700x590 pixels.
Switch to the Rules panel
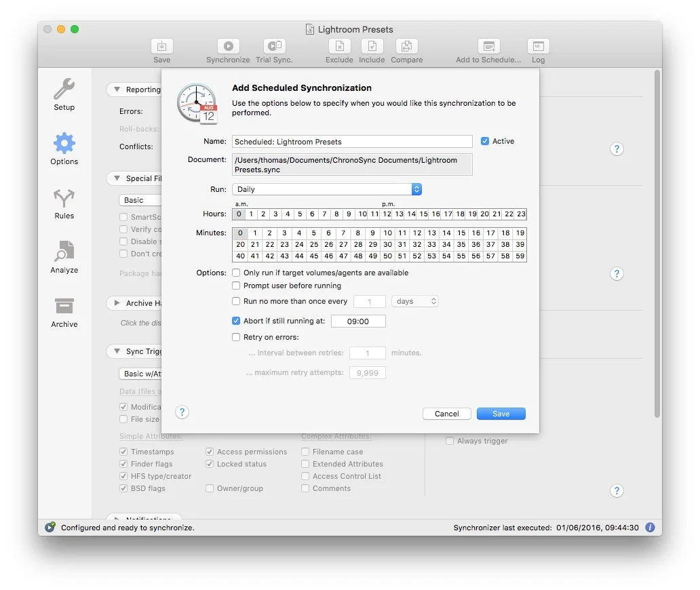tap(64, 203)
